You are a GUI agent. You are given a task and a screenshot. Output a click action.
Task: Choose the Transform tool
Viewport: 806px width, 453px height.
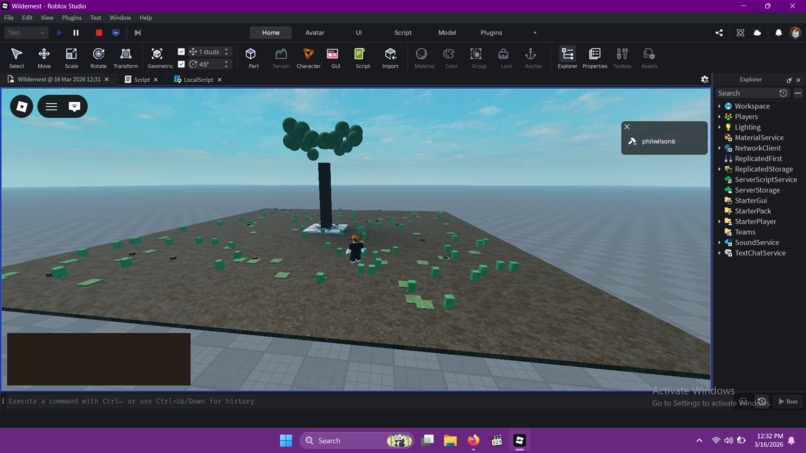pos(125,58)
